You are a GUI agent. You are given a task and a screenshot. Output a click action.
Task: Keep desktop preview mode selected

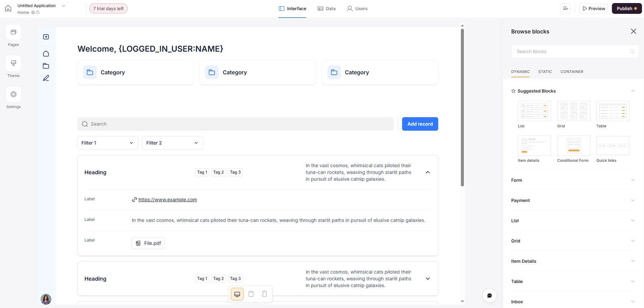point(237,294)
